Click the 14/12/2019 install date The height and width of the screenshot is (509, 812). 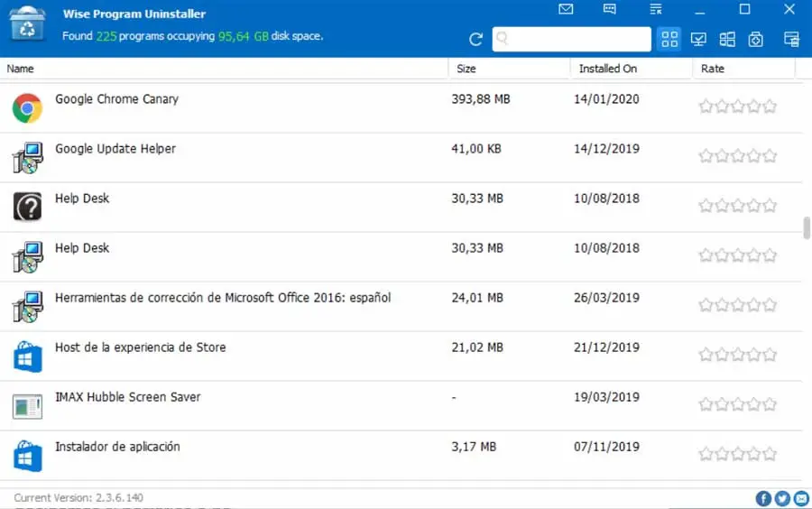tap(606, 149)
